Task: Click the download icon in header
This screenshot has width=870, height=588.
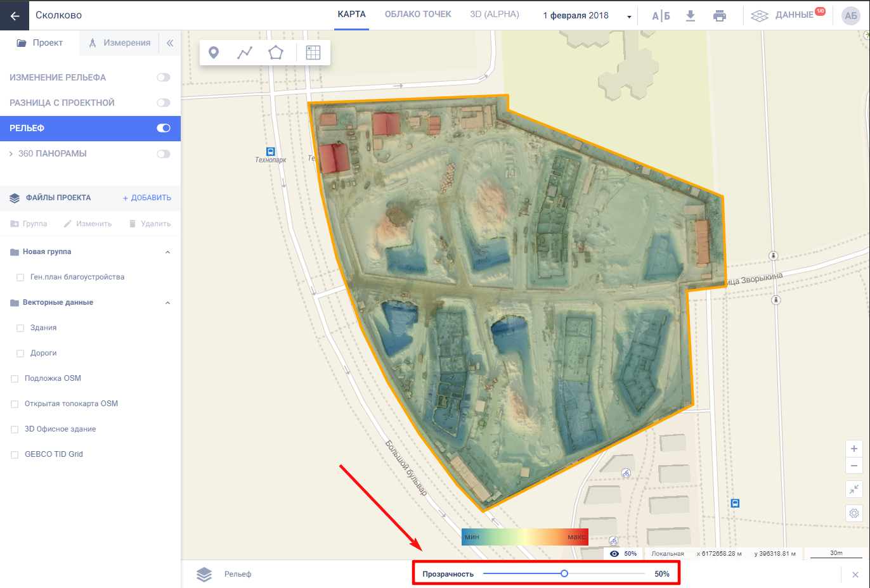Action: tap(691, 16)
